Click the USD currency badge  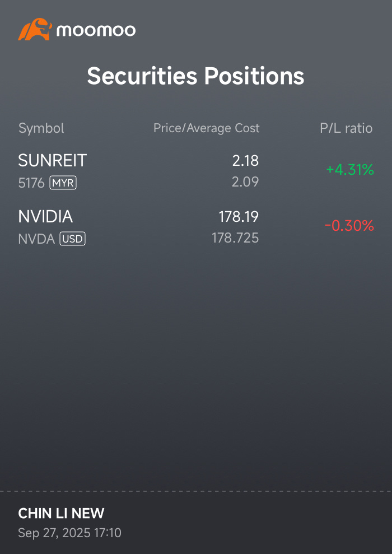(72, 239)
